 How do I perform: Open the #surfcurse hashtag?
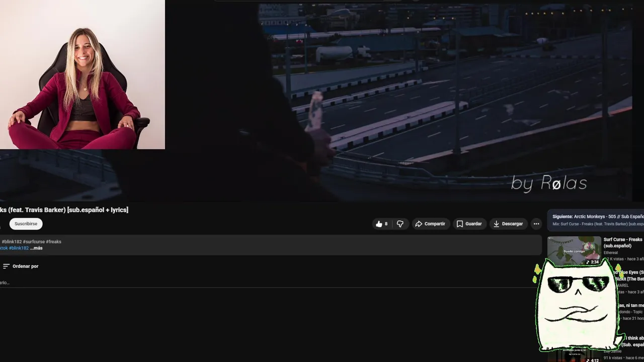pyautogui.click(x=34, y=242)
